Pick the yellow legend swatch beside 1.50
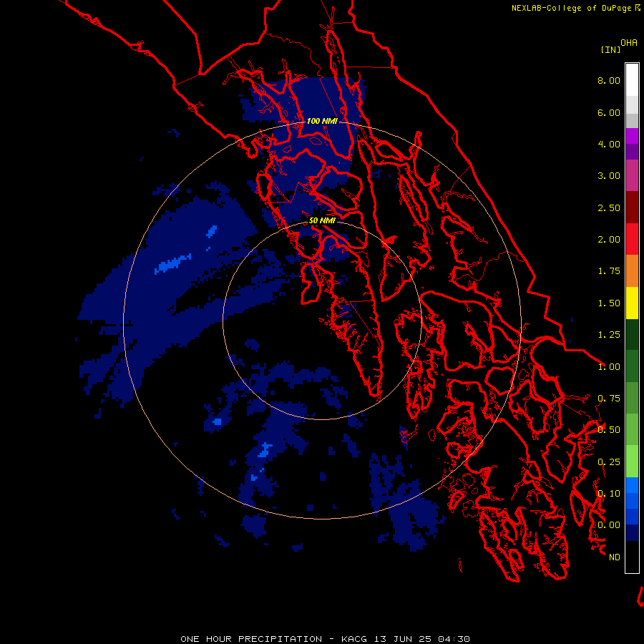644x644 pixels. pos(632,303)
